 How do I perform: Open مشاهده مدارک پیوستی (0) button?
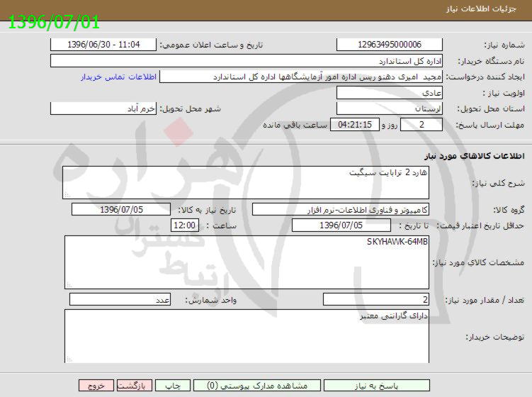[257, 386]
